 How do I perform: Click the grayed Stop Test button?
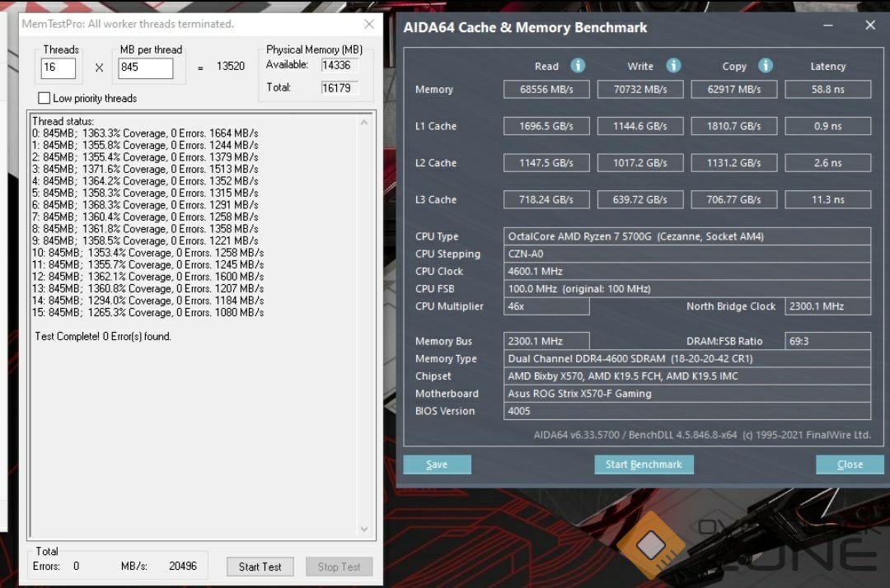click(x=339, y=567)
